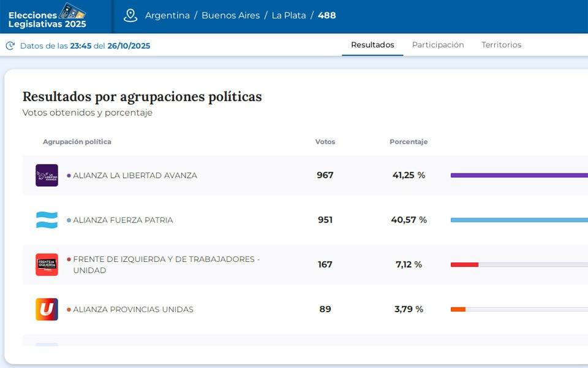588x368 pixels.
Task: Click the red Frente de Izquierda percentage bar
Action: tap(464, 264)
